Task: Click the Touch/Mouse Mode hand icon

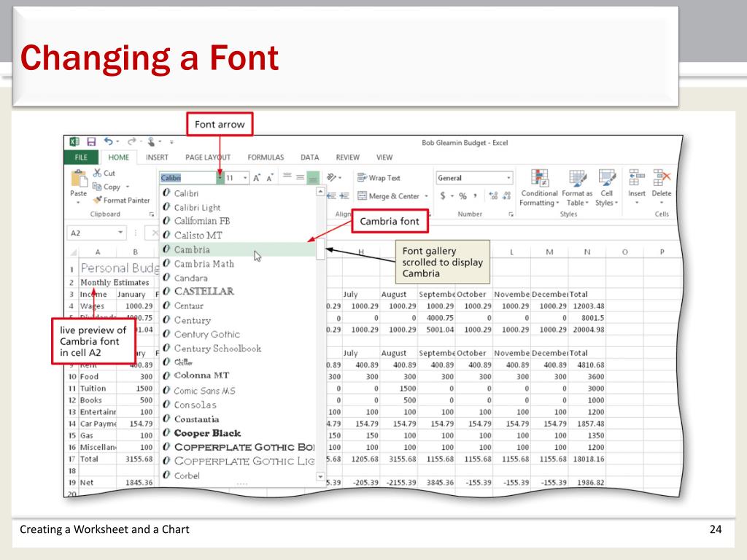Action: (x=151, y=141)
